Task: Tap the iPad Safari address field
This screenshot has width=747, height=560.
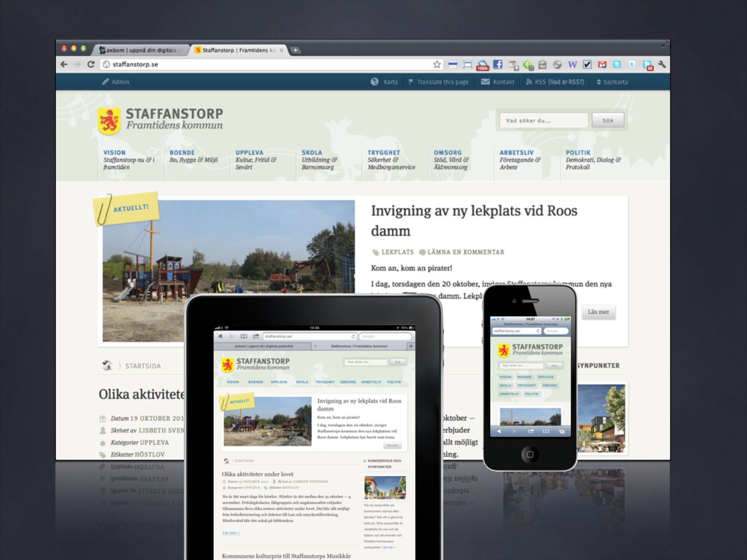Action: pos(310,336)
